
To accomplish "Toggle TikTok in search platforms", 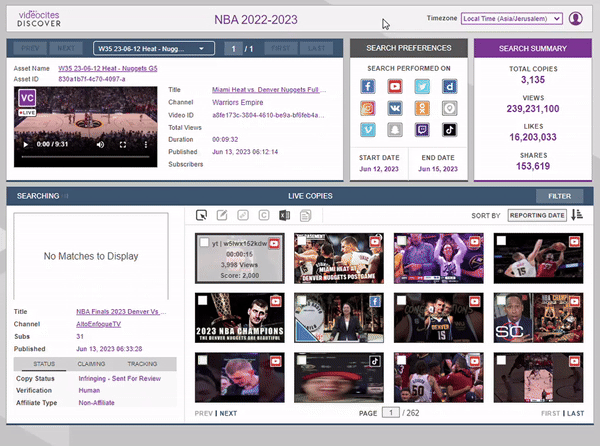I will pos(450,130).
